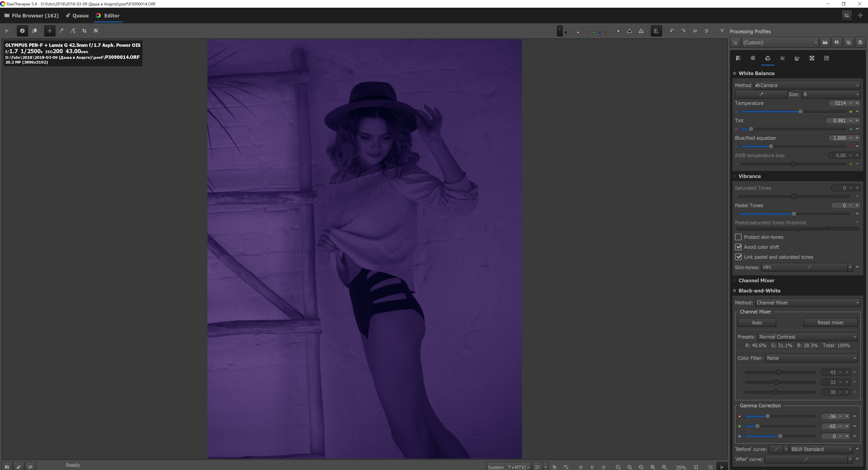The image size is (868, 470).
Task: Select the Crop tool in the toolbar
Action: 84,31
